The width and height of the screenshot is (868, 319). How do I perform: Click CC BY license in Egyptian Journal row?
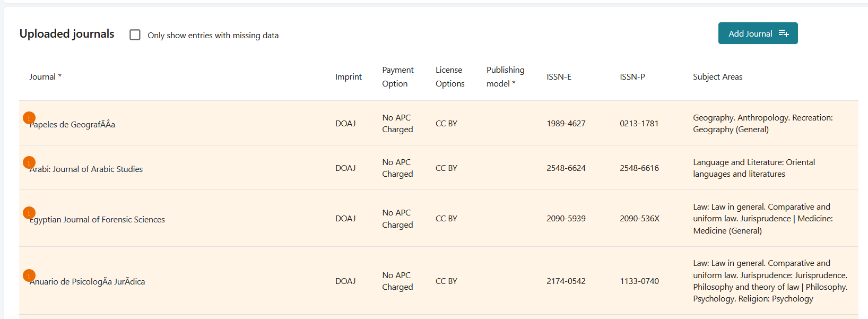446,219
